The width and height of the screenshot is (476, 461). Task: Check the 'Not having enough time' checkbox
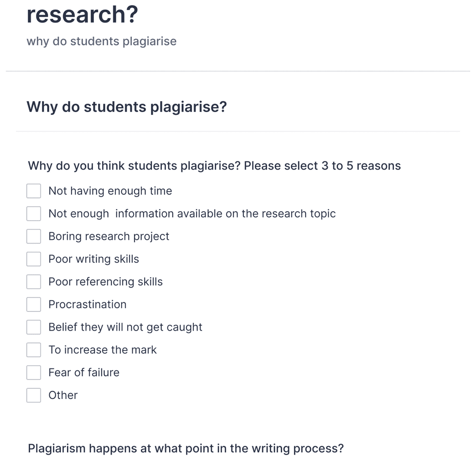34,191
